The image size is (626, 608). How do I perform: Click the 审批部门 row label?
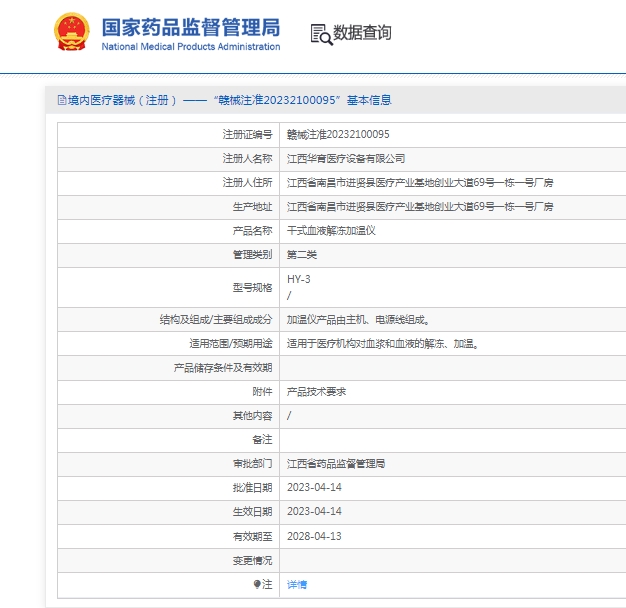point(252,463)
